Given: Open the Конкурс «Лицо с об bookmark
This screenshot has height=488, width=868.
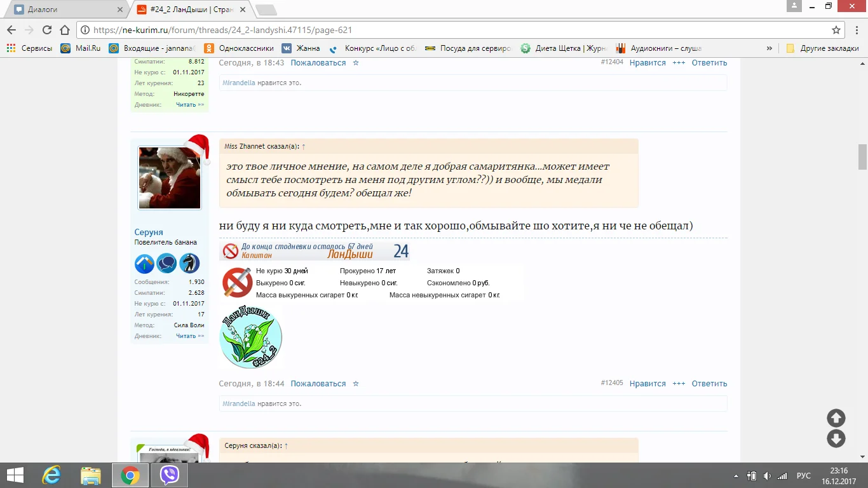Looking at the screenshot, I should [x=372, y=48].
